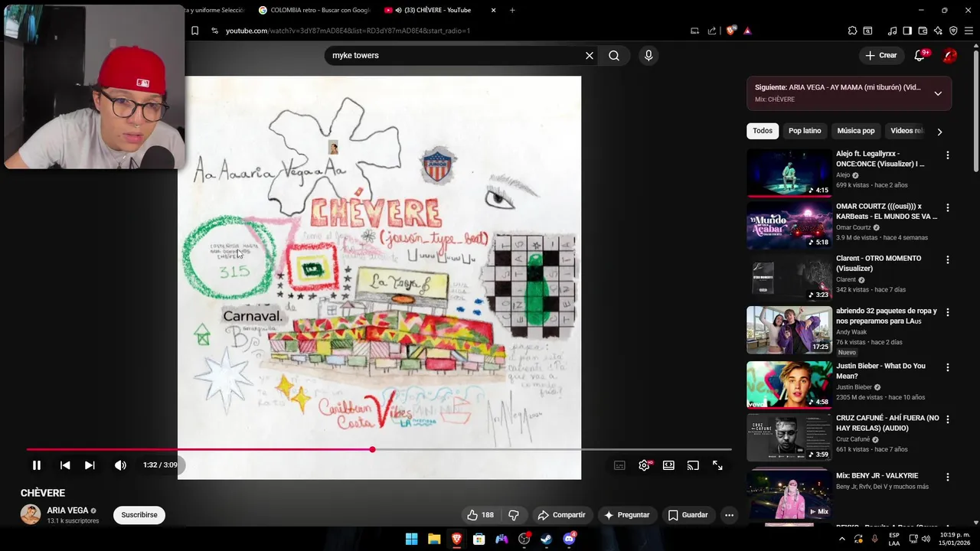Open 'Clarent - OTRO MOMENTO (Visualizer)' title
Image resolution: width=980 pixels, height=551 pixels.
(878, 263)
